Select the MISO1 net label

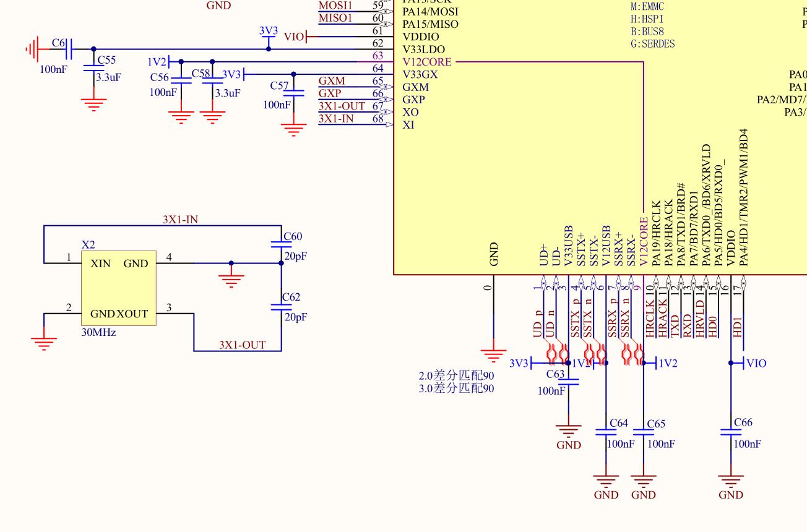coord(335,18)
